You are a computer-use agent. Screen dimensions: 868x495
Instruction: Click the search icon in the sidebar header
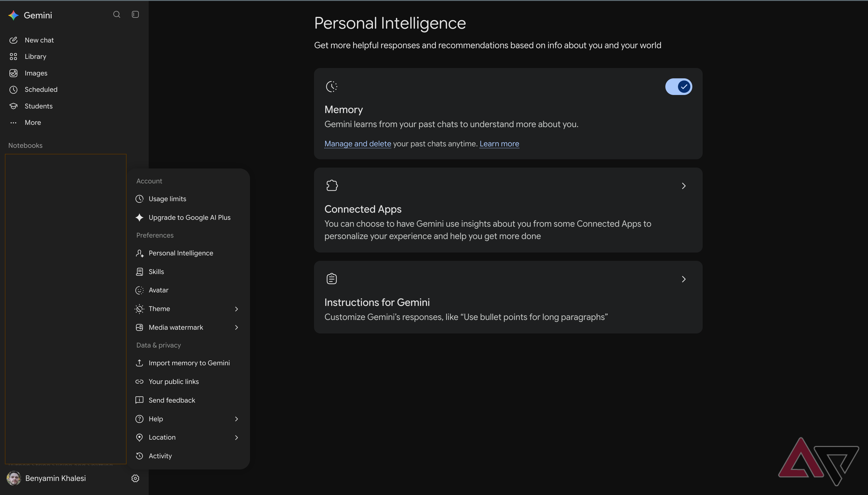coord(117,14)
